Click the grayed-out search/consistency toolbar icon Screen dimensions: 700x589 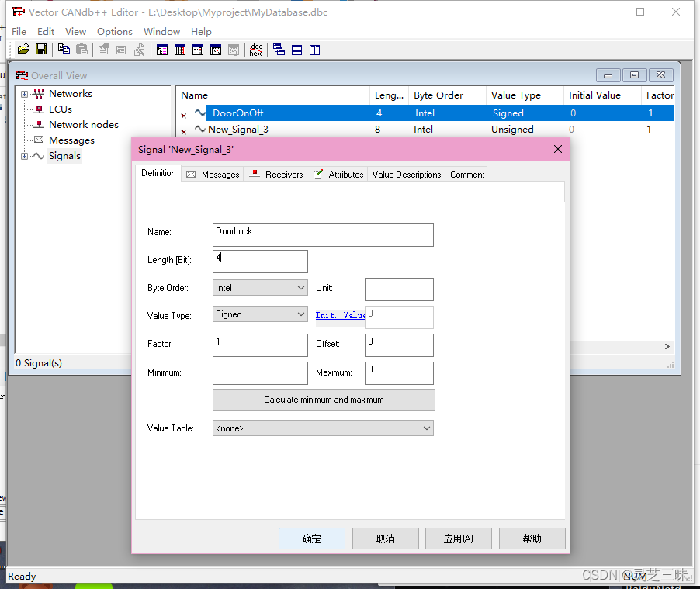tap(139, 50)
